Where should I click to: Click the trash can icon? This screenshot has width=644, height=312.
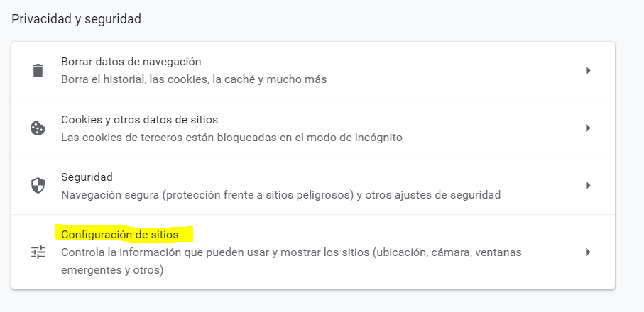(x=38, y=71)
